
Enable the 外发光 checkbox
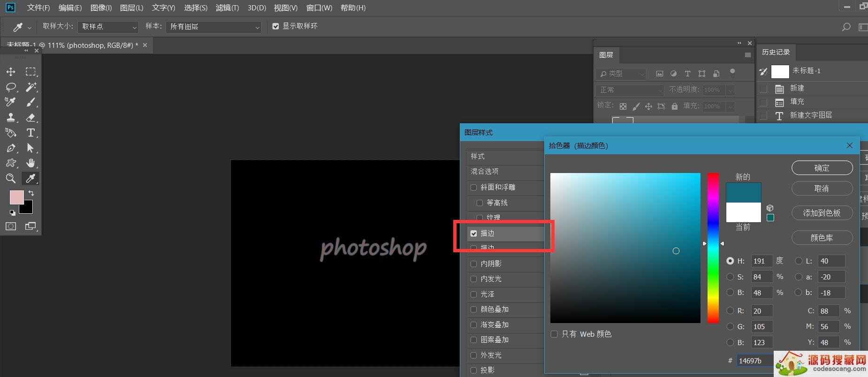(474, 355)
